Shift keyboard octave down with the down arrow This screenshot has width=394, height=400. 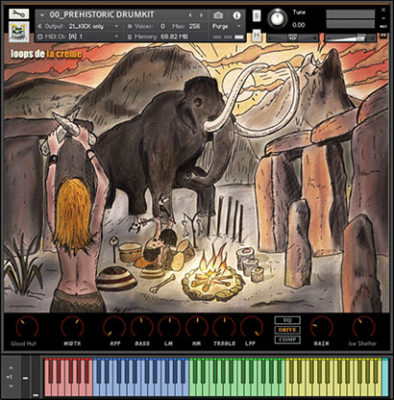[11, 386]
